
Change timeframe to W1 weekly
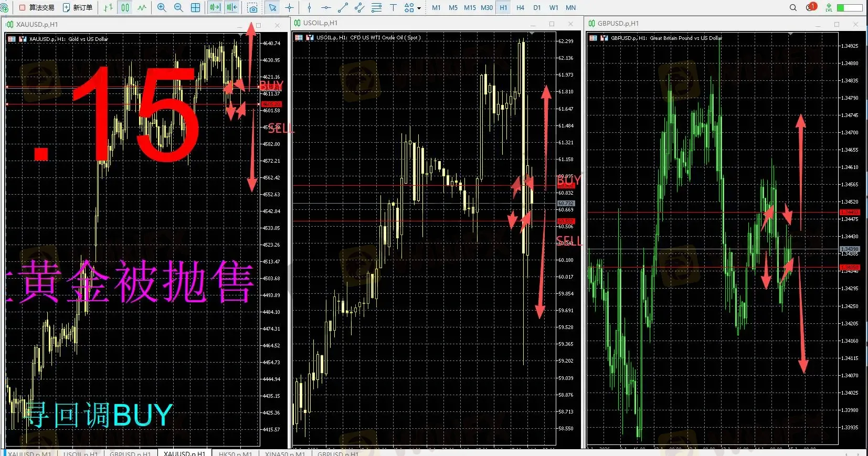click(x=554, y=8)
